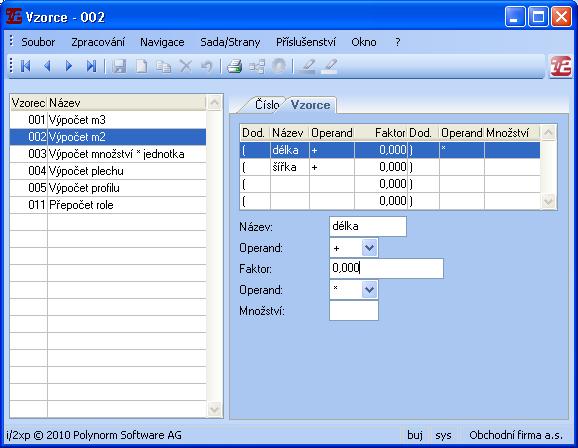Click scroll down arrow of formula list
Image resolution: width=578 pixels, height=448 pixels.
point(214,409)
